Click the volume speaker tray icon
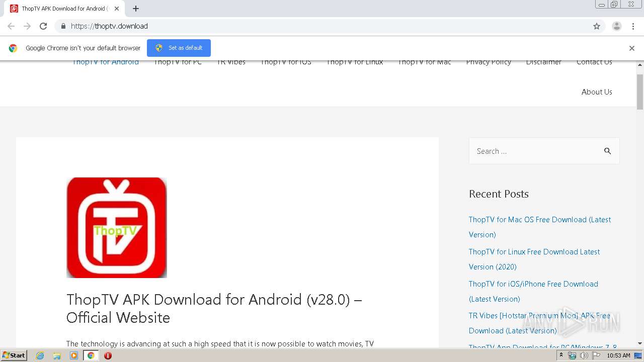This screenshot has height=362, width=644. point(584,355)
